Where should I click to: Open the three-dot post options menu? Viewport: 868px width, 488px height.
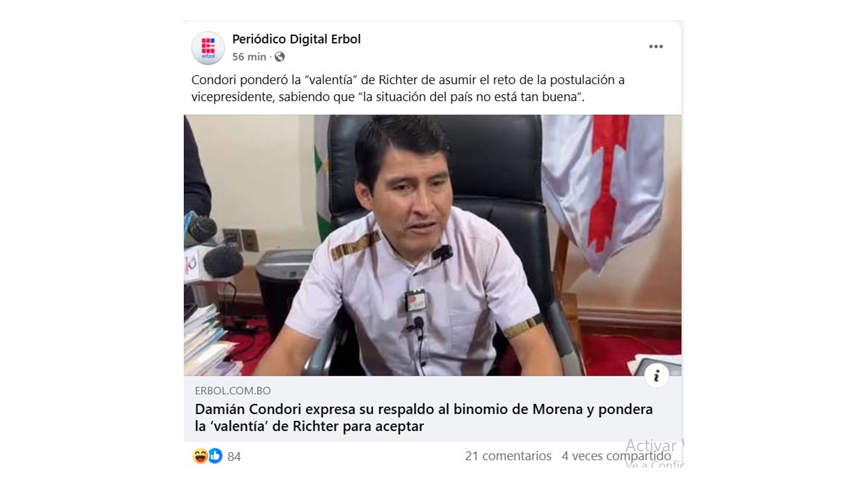coord(656,47)
